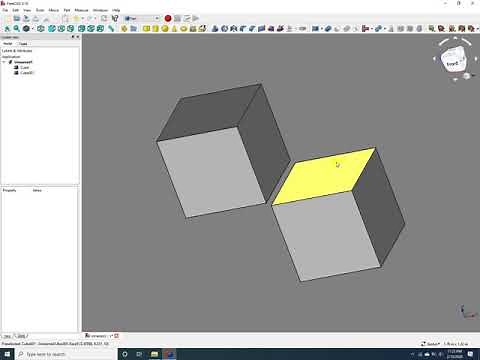Create a Cone primitive
This screenshot has height=360, width=480.
(x=174, y=29)
